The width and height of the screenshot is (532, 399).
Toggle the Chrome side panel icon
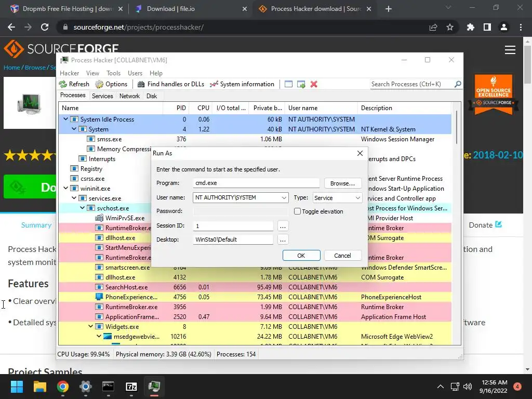coord(487,27)
